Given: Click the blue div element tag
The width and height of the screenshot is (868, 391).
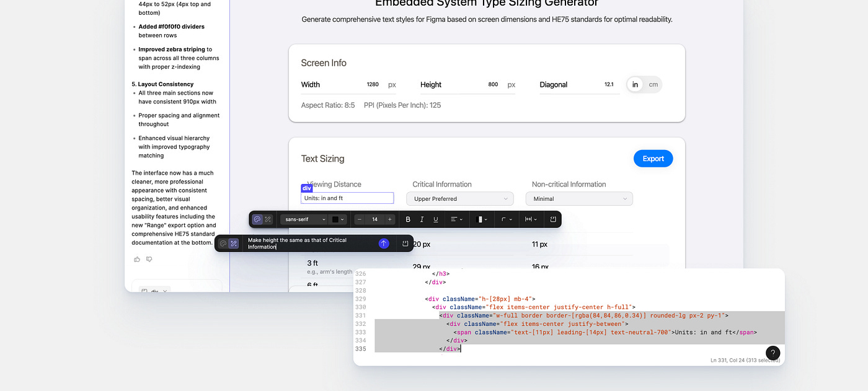Looking at the screenshot, I should 307,188.
